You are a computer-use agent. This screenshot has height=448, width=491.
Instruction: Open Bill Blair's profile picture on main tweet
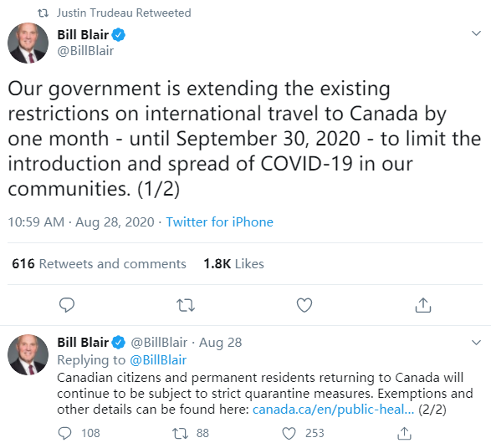click(28, 43)
